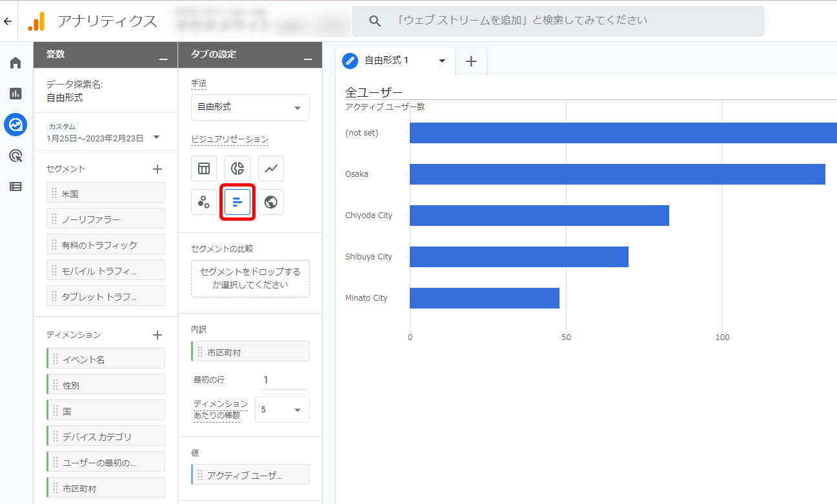The image size is (837, 504).
Task: Click 市区町村 chip in dimensions list
Action: coord(106,488)
